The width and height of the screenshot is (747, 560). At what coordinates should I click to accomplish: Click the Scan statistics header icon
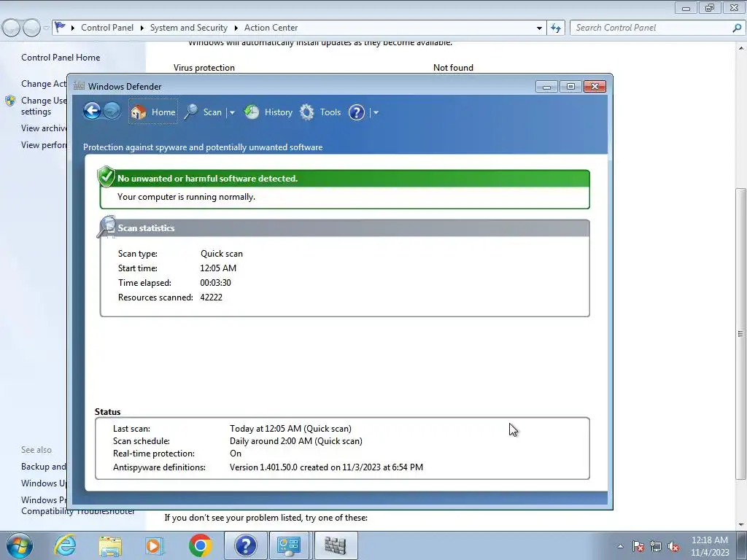click(107, 227)
